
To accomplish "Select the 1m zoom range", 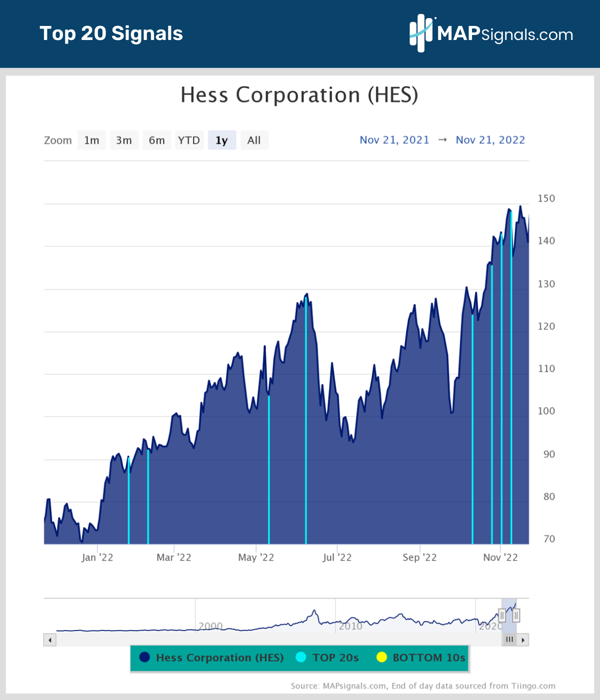I will pos(91,140).
